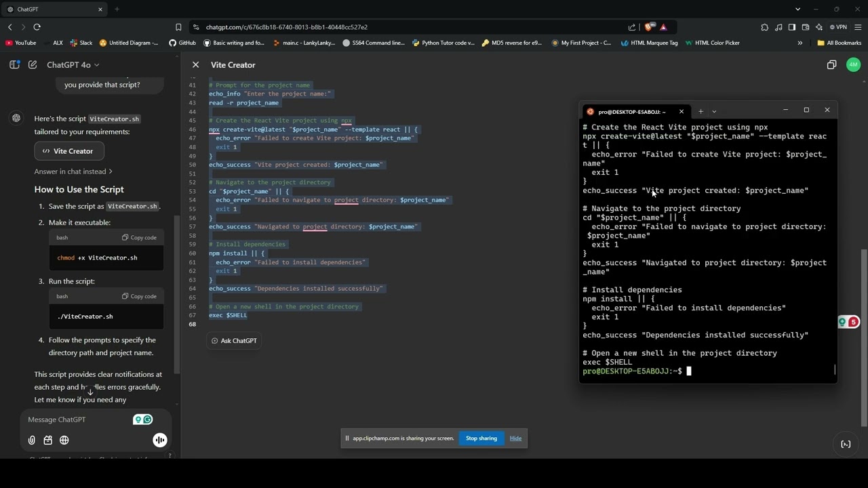Viewport: 868px width, 488px height.
Task: Toggle the VPN button
Action: point(839,27)
